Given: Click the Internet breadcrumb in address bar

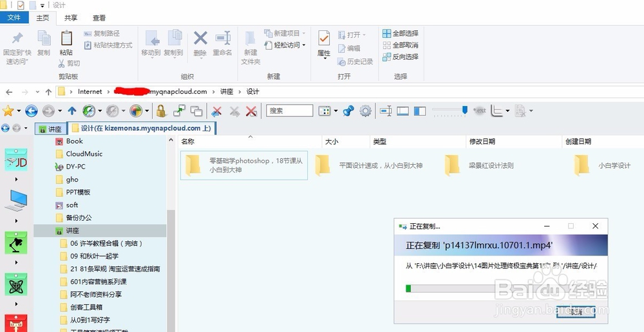Looking at the screenshot, I should click(x=90, y=91).
